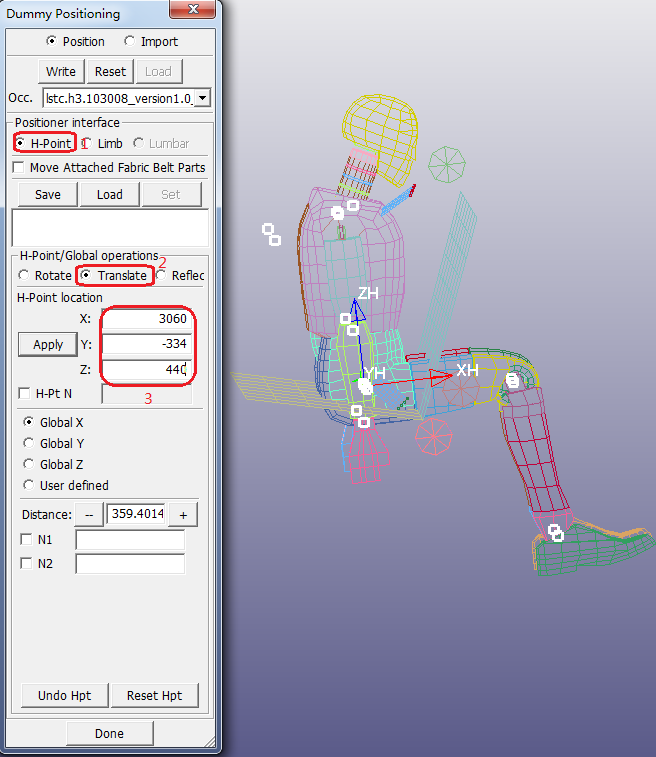The width and height of the screenshot is (656, 757).
Task: Click the green circle marker behind the head
Action: 447,165
